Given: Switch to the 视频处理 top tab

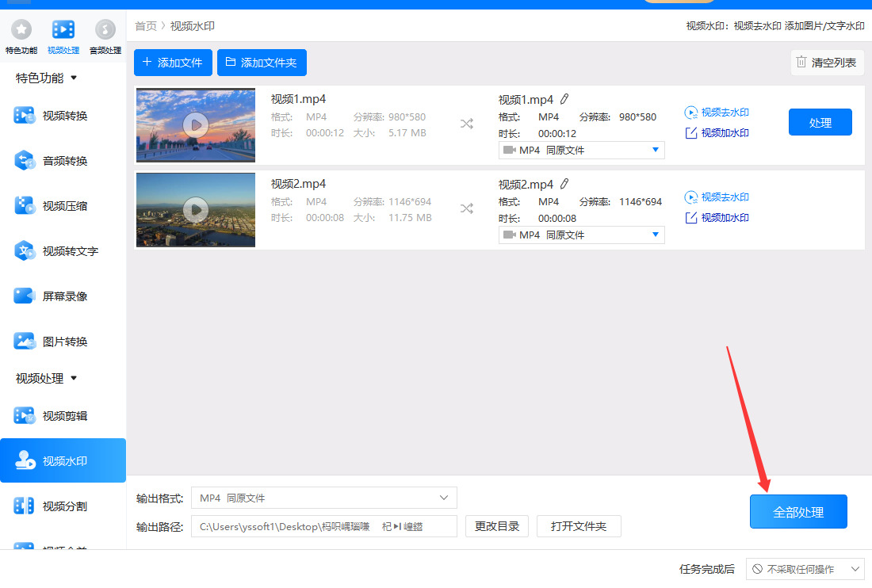Looking at the screenshot, I should [63, 37].
